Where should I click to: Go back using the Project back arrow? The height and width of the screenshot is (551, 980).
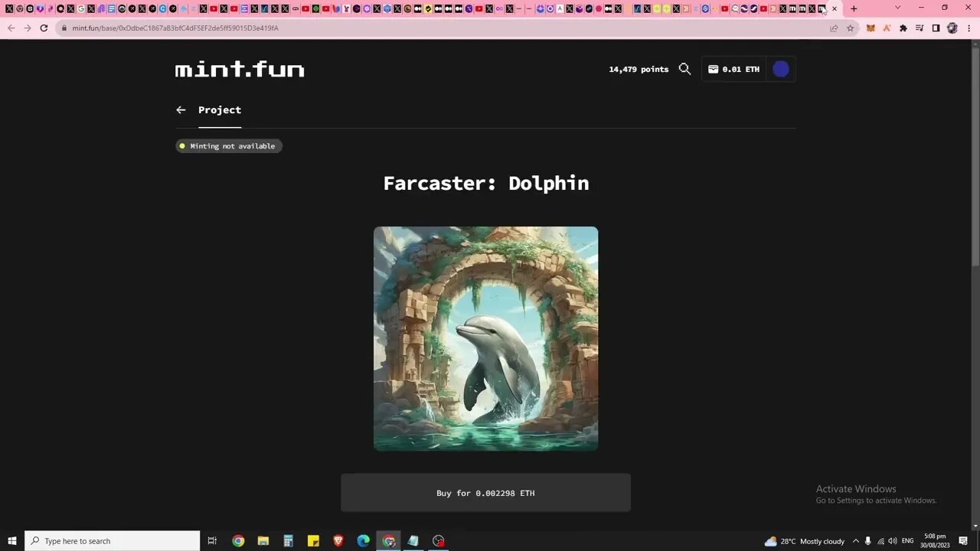point(181,110)
